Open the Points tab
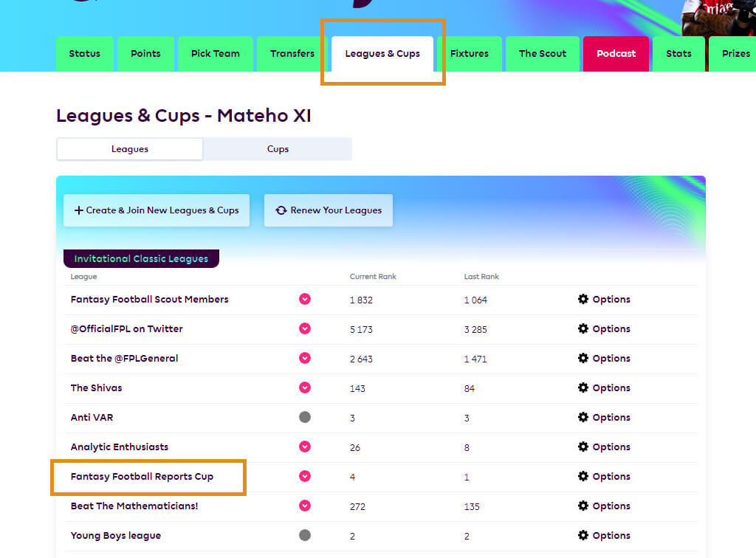This screenshot has height=558, width=756. point(145,53)
